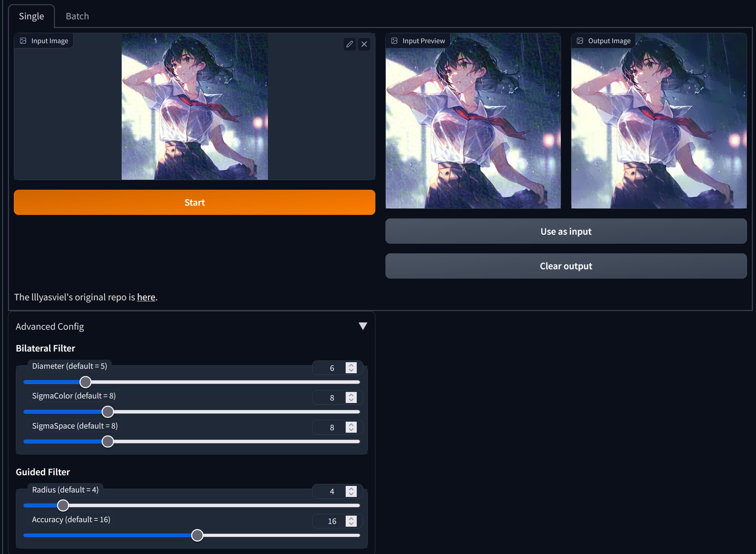This screenshot has width=756, height=554.
Task: Click the Output Image label icon
Action: point(580,41)
